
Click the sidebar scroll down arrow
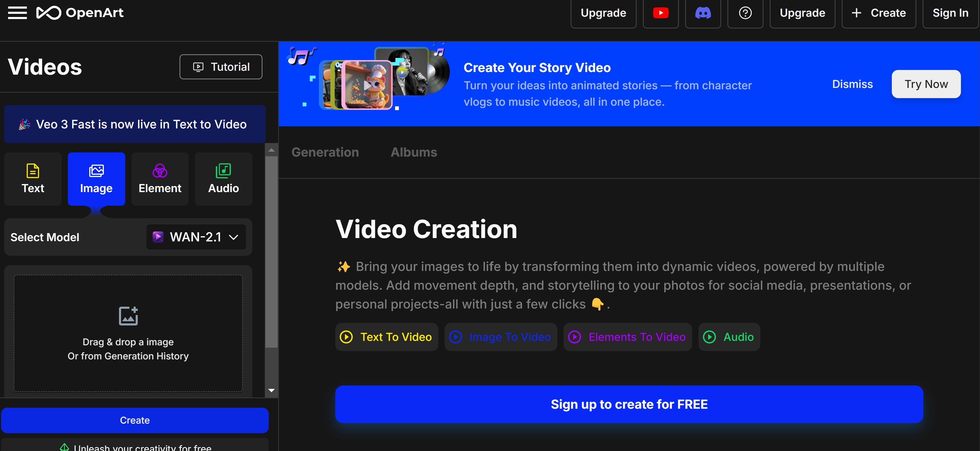pyautogui.click(x=271, y=390)
